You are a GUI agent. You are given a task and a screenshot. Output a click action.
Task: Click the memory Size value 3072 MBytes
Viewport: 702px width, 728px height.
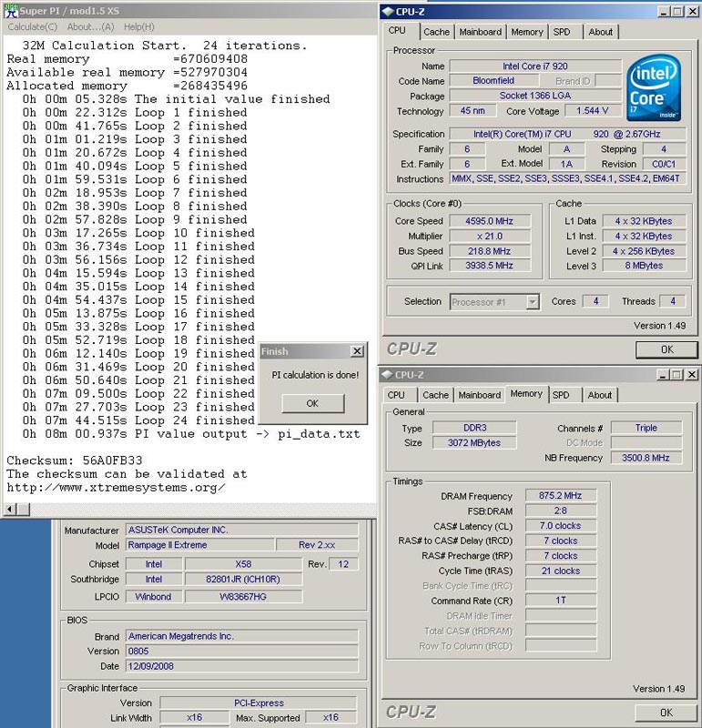click(474, 443)
